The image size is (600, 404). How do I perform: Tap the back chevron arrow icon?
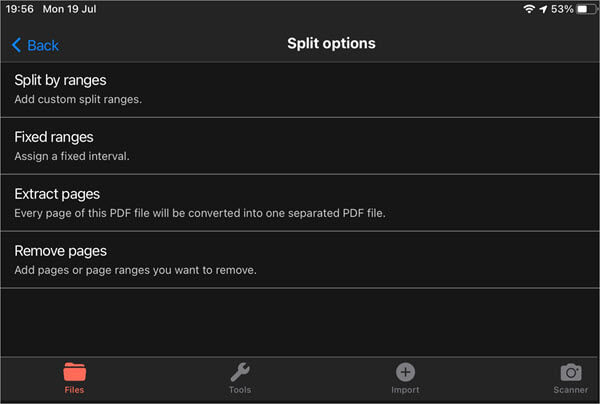click(x=16, y=45)
